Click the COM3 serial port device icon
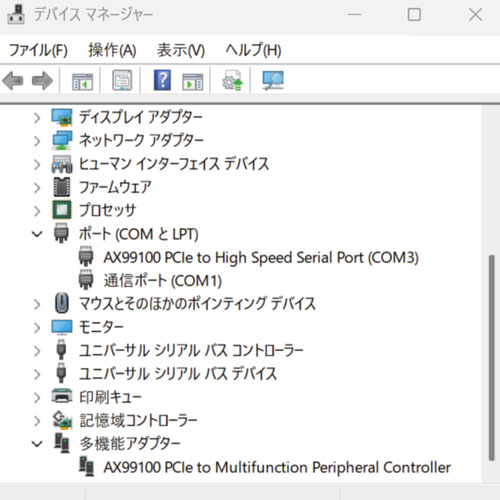Image resolution: width=500 pixels, height=500 pixels. 86,257
